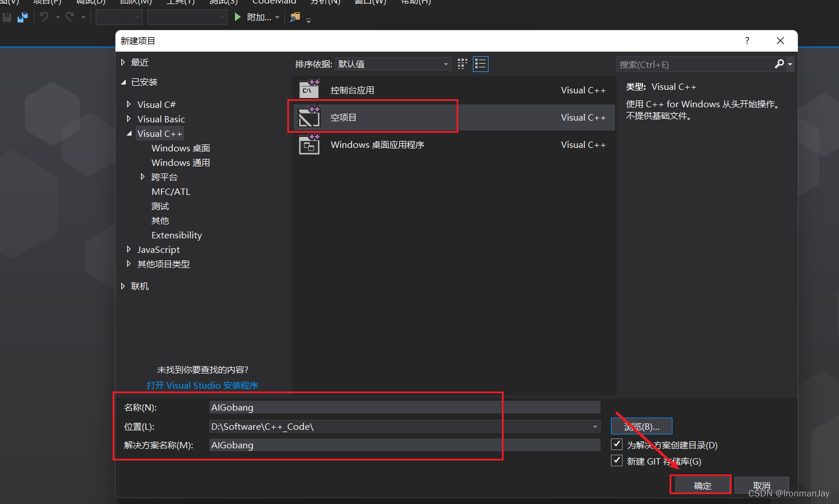
Task: Select the 测试 category in tree
Action: 160,206
